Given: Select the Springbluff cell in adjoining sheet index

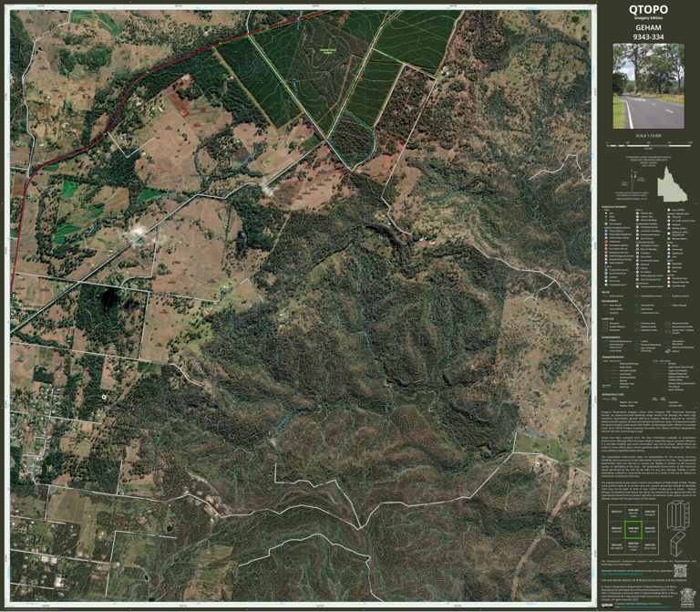Looking at the screenshot, I should pyautogui.click(x=616, y=546).
